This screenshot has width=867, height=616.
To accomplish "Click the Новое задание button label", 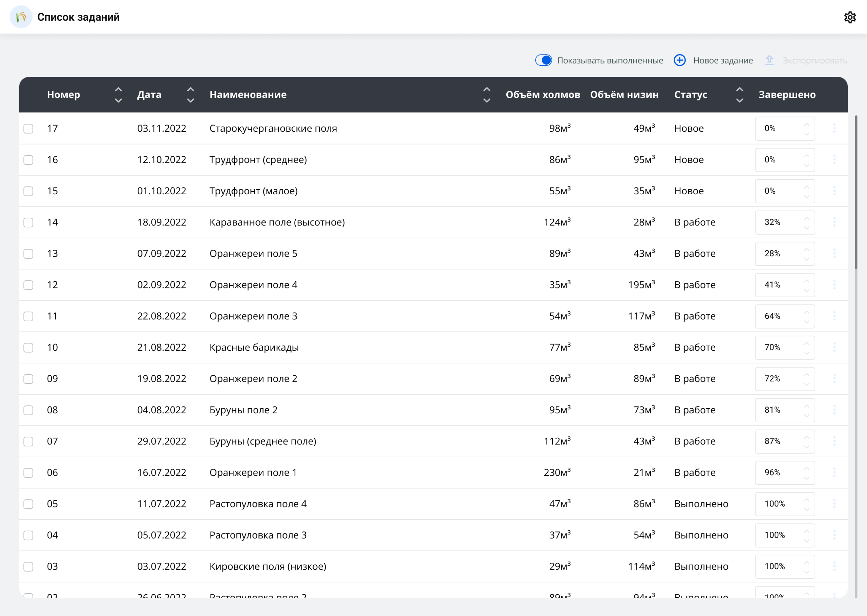I will pos(723,61).
